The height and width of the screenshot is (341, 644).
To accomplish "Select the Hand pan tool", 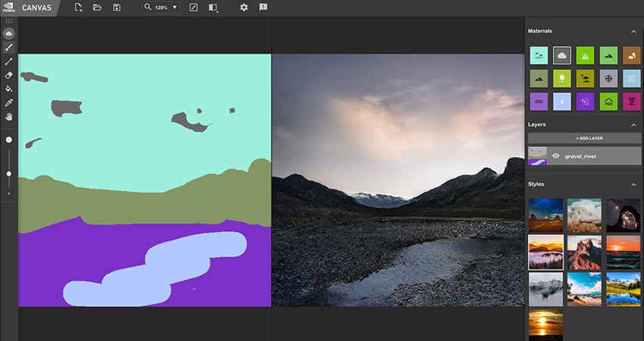I will (x=9, y=117).
